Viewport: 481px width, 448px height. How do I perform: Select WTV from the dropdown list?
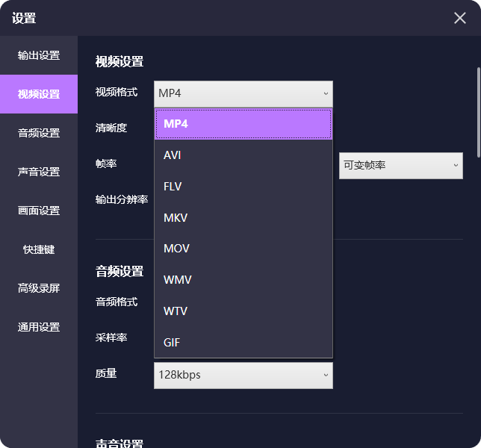[243, 311]
